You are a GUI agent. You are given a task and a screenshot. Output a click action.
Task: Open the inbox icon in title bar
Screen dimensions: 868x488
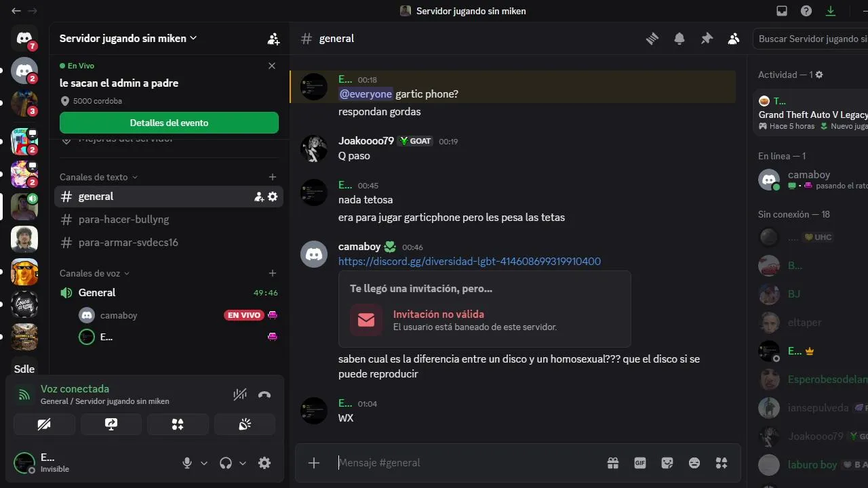782,11
